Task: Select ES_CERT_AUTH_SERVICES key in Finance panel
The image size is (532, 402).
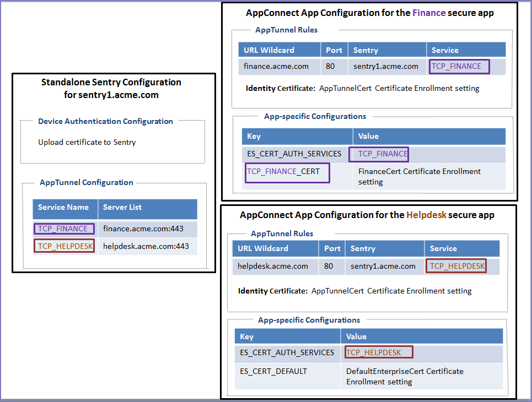Action: pos(294,154)
